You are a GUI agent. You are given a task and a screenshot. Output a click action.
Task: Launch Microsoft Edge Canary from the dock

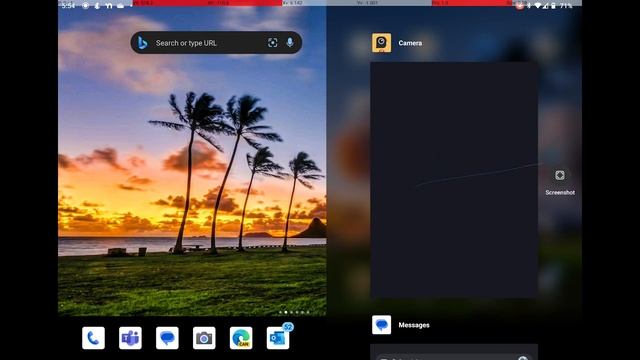coord(241,338)
